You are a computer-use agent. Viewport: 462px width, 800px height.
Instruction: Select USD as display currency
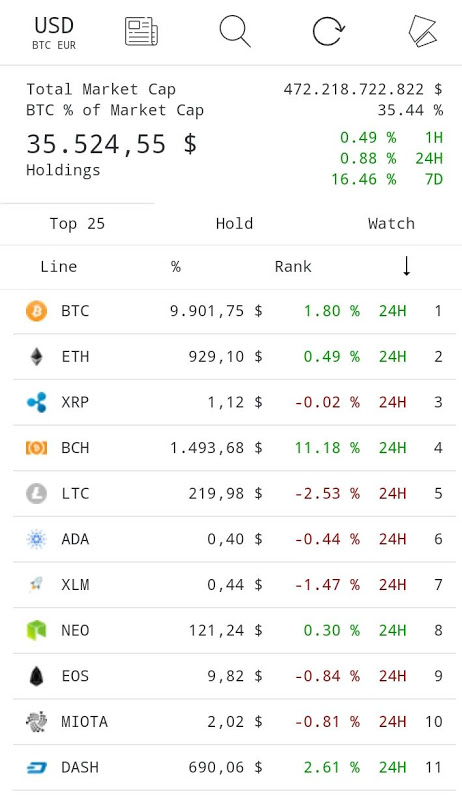tap(54, 26)
